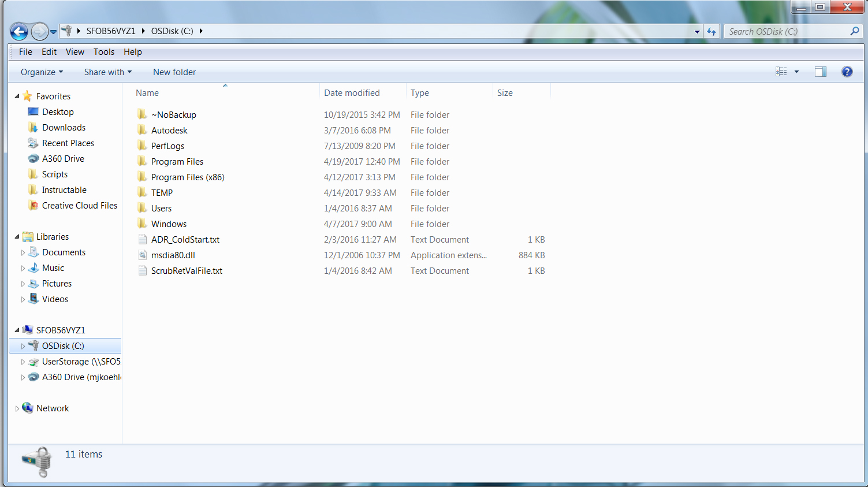Go back using the Back arrow button

(x=19, y=31)
